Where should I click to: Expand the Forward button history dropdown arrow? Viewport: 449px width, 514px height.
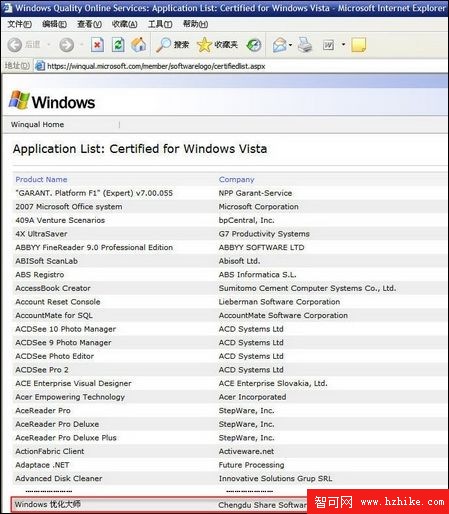point(82,45)
